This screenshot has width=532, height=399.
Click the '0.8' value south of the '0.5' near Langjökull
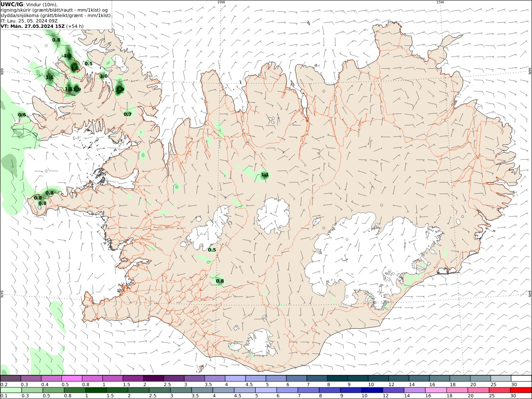coord(220,281)
